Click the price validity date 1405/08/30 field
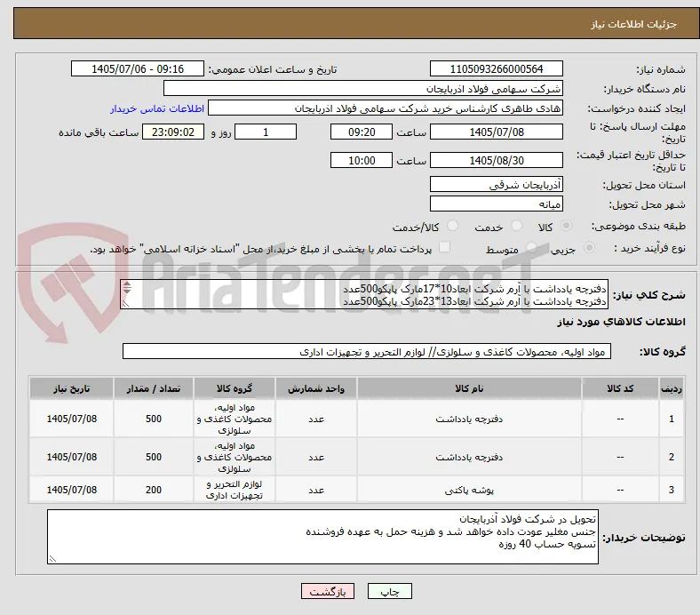Viewport: 700px width, 615px height. tap(496, 160)
